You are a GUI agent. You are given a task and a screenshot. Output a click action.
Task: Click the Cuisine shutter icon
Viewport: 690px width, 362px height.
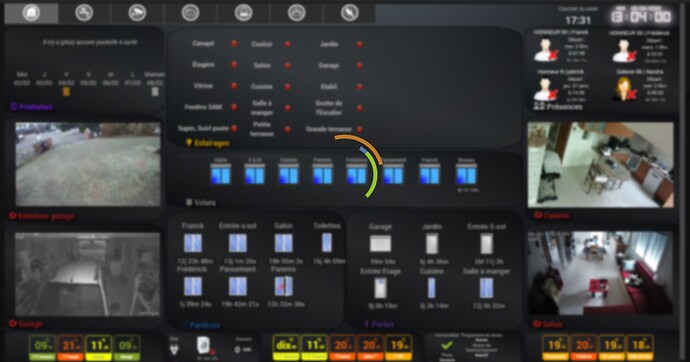tap(289, 174)
